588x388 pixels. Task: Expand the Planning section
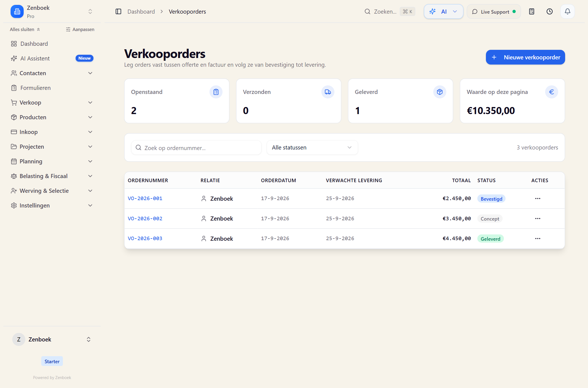(x=52, y=161)
